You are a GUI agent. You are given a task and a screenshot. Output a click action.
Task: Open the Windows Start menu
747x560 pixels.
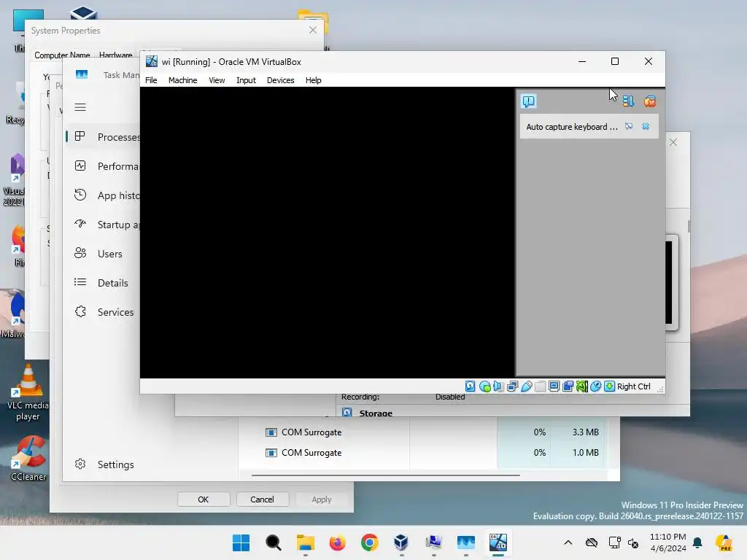241,542
